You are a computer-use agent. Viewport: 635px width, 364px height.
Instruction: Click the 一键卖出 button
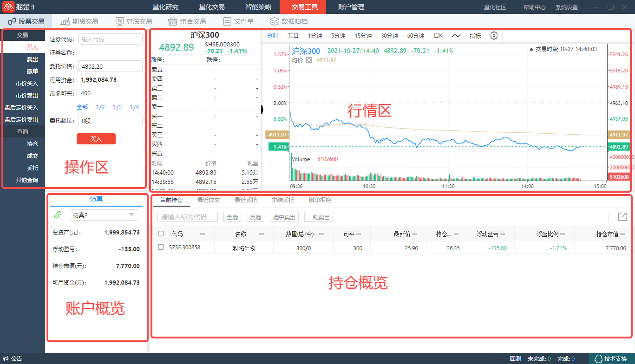(x=319, y=217)
